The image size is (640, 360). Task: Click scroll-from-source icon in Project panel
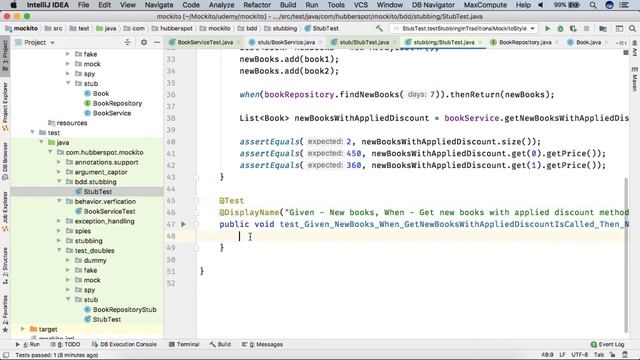[x=127, y=42]
